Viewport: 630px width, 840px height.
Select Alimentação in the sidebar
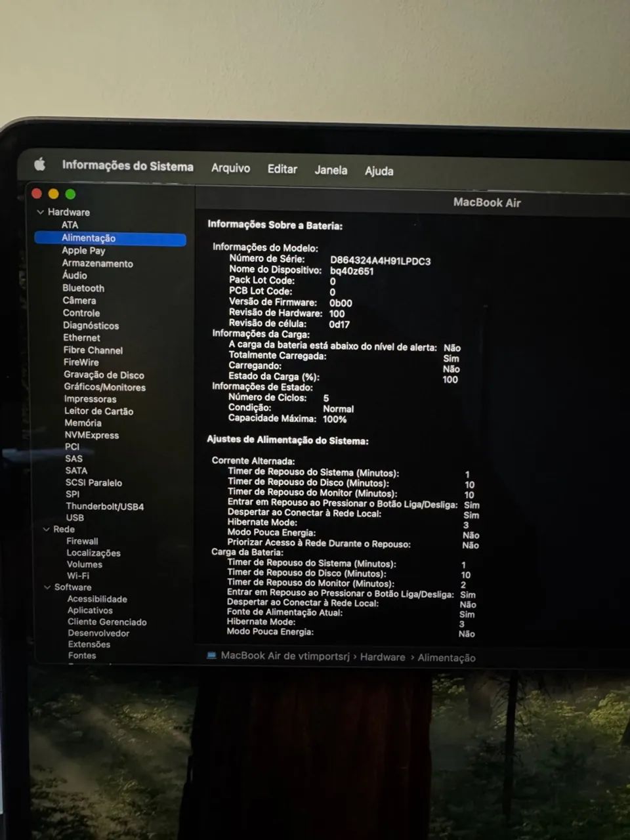[110, 238]
